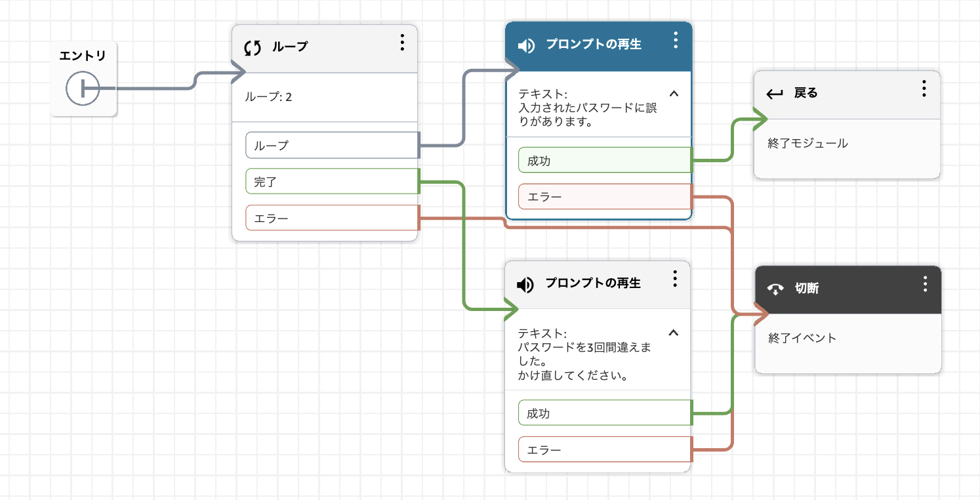980x500 pixels.
Task: Open the three-dot menu of 切断 block
Action: 925,284
